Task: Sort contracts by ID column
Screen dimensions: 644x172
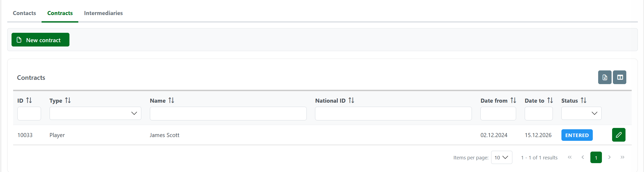Action: coord(29,101)
